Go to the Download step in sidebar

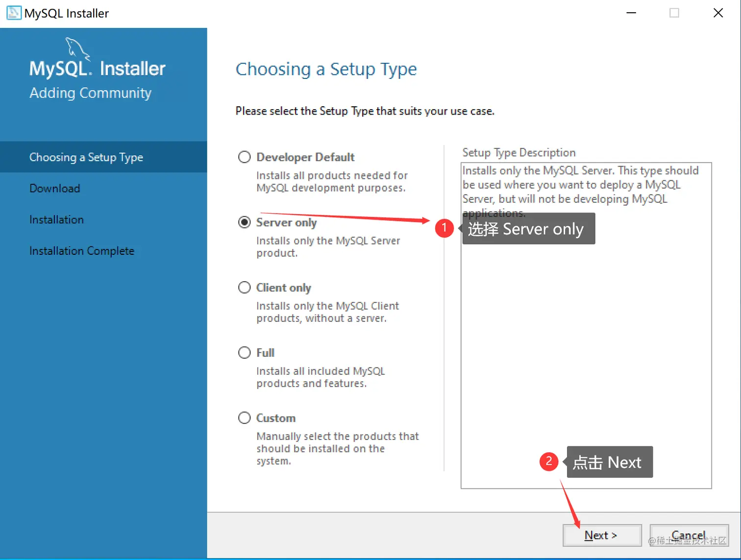pos(54,189)
